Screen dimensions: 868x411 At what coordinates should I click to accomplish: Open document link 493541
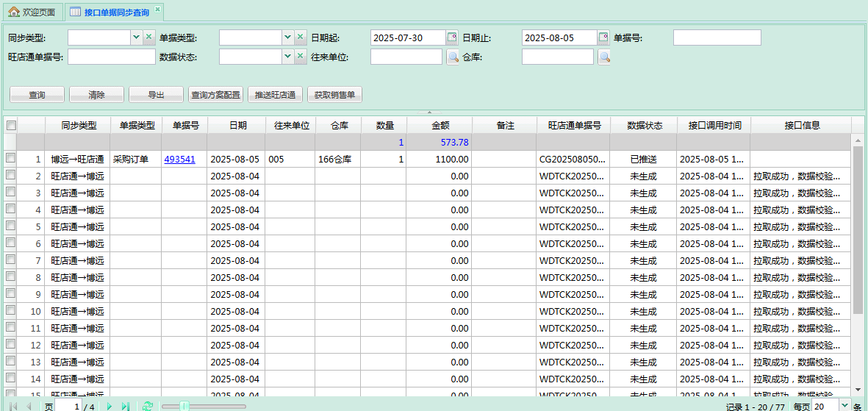(x=179, y=159)
